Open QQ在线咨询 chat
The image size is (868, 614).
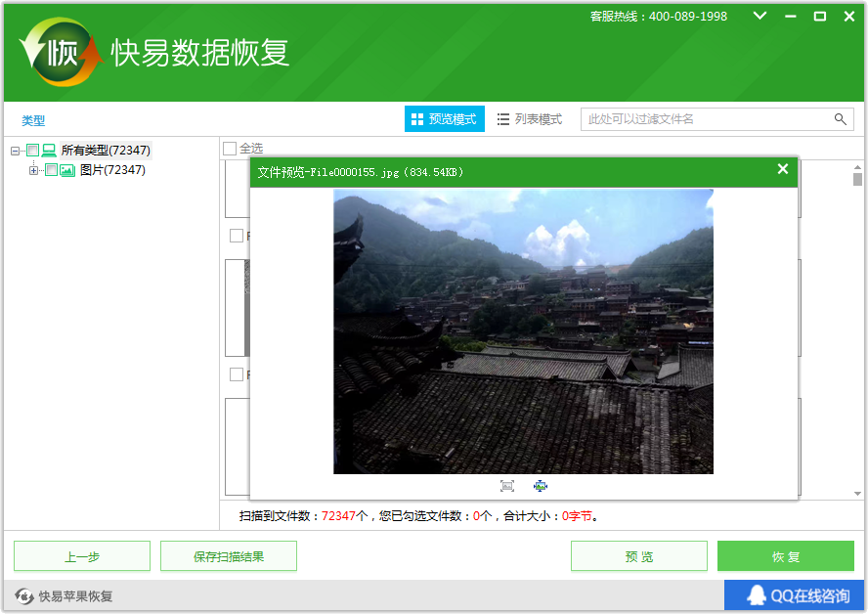point(794,595)
